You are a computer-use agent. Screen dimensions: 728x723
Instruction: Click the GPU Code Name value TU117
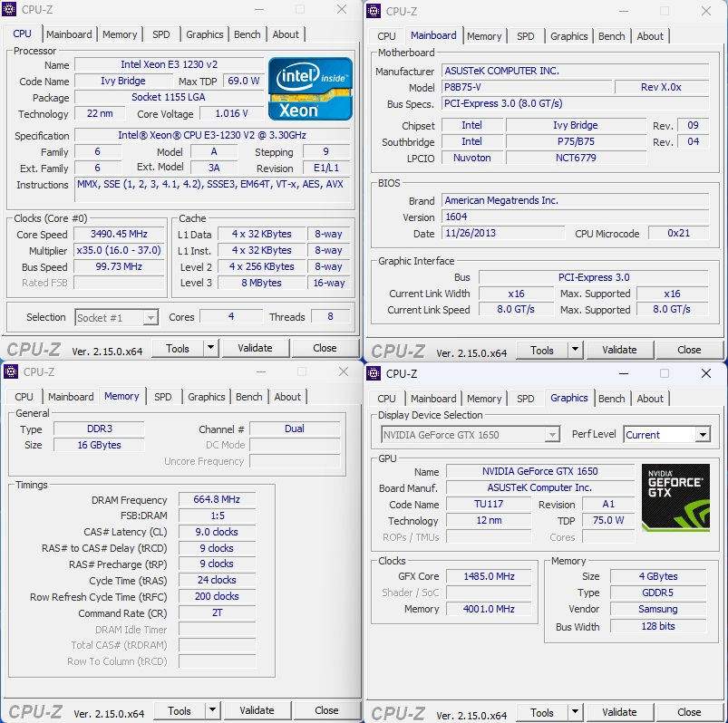pos(489,504)
